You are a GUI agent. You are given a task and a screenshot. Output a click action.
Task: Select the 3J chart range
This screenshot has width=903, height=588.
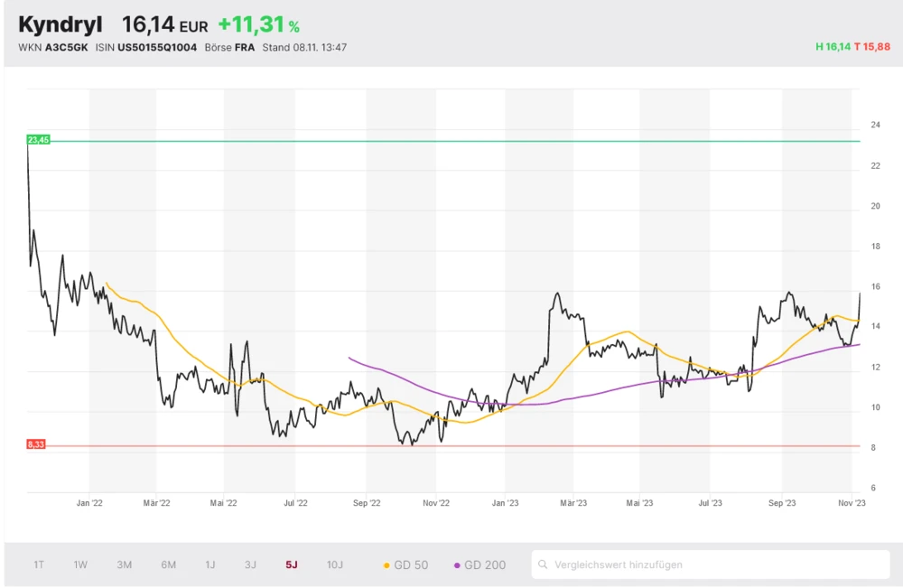point(250,565)
